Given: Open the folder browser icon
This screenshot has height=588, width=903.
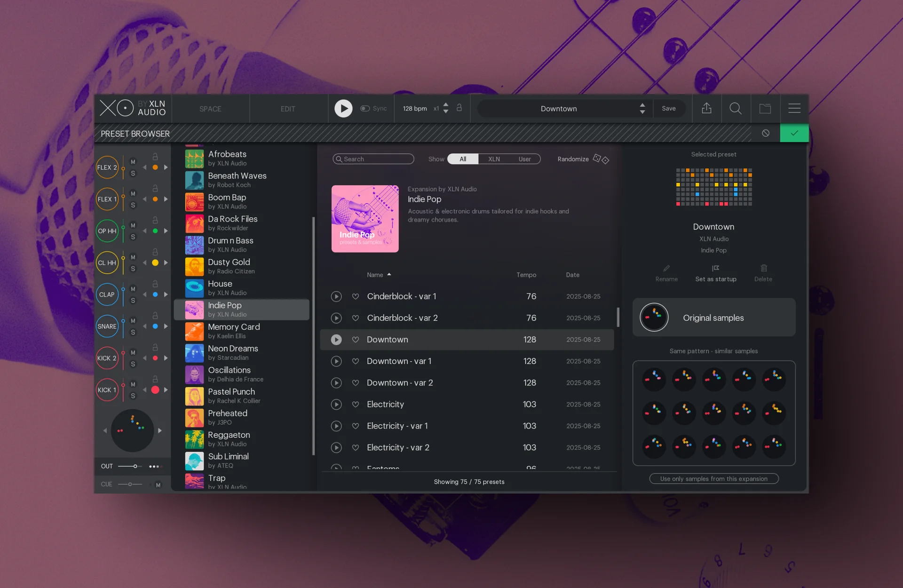Looking at the screenshot, I should coord(765,109).
